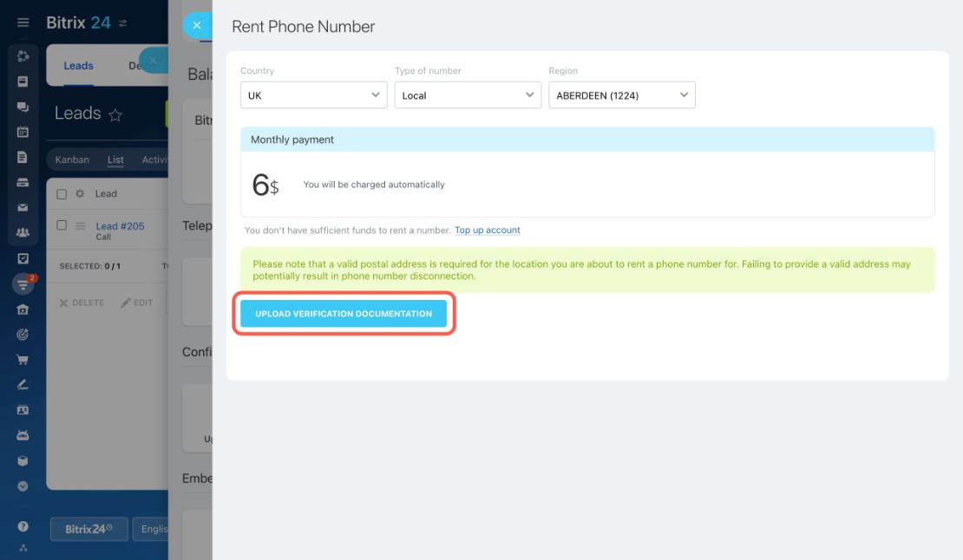Click the building icon in sidebar
The image size is (963, 560).
tap(23, 309)
